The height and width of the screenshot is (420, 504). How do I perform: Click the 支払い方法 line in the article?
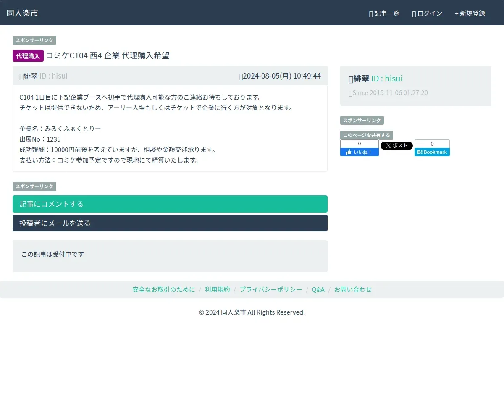click(x=109, y=160)
